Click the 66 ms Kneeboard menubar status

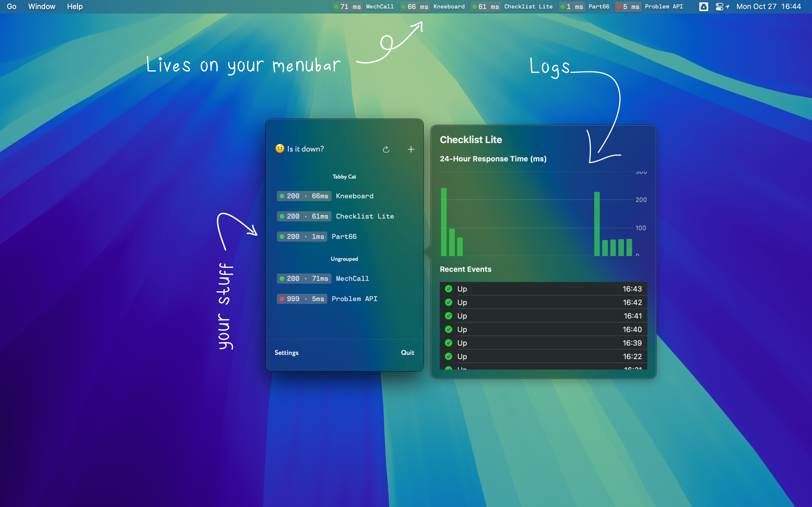(x=432, y=7)
